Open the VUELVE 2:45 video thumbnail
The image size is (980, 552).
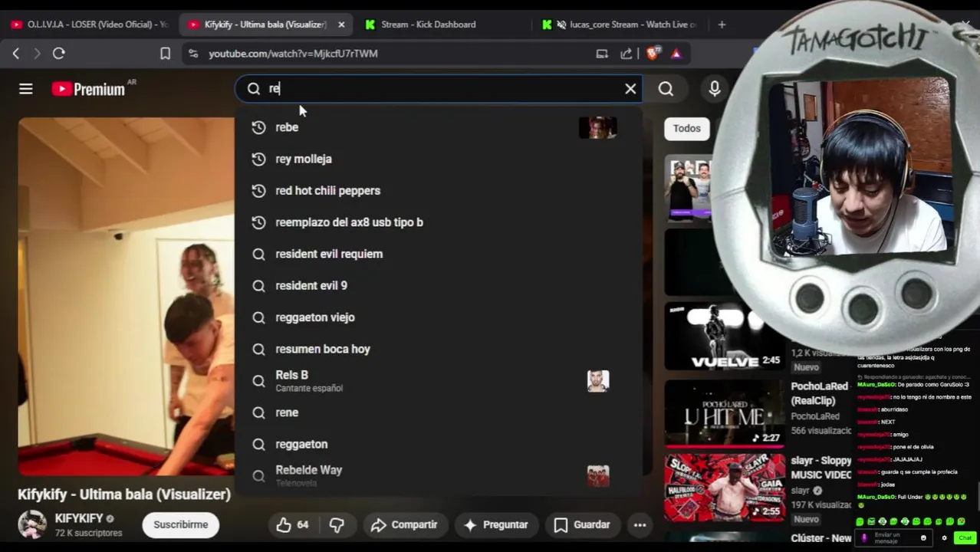723,336
